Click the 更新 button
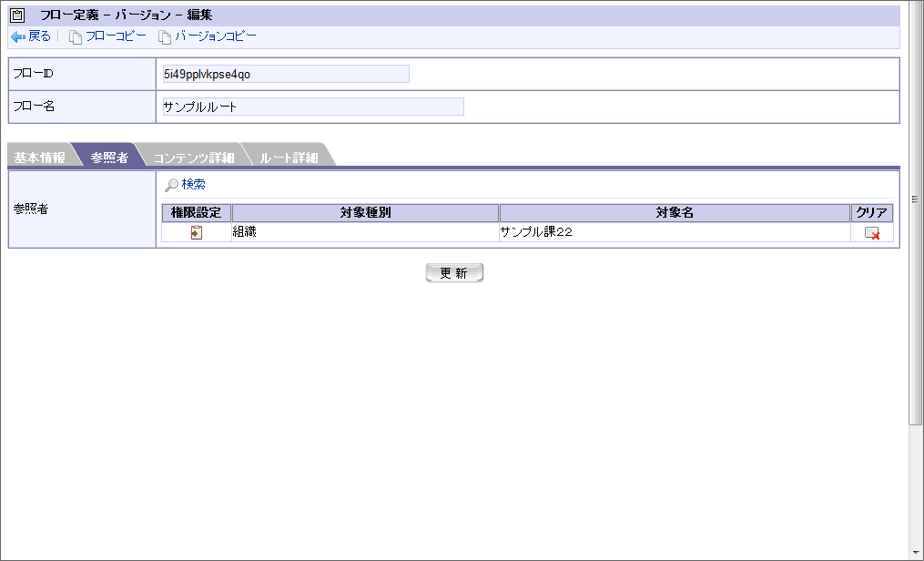Viewport: 924px width, 561px height. 454,273
